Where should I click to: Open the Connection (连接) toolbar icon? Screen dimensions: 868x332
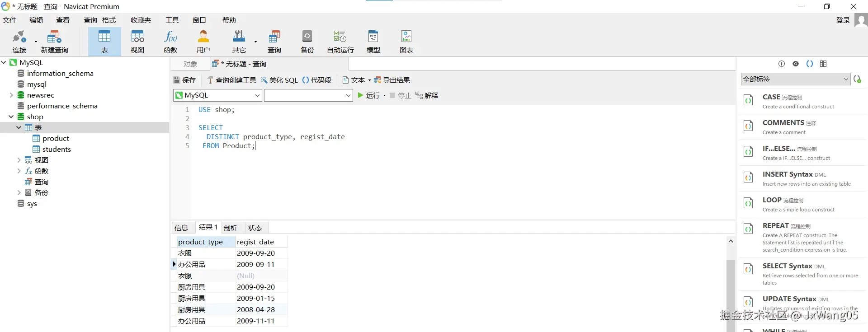coord(19,42)
